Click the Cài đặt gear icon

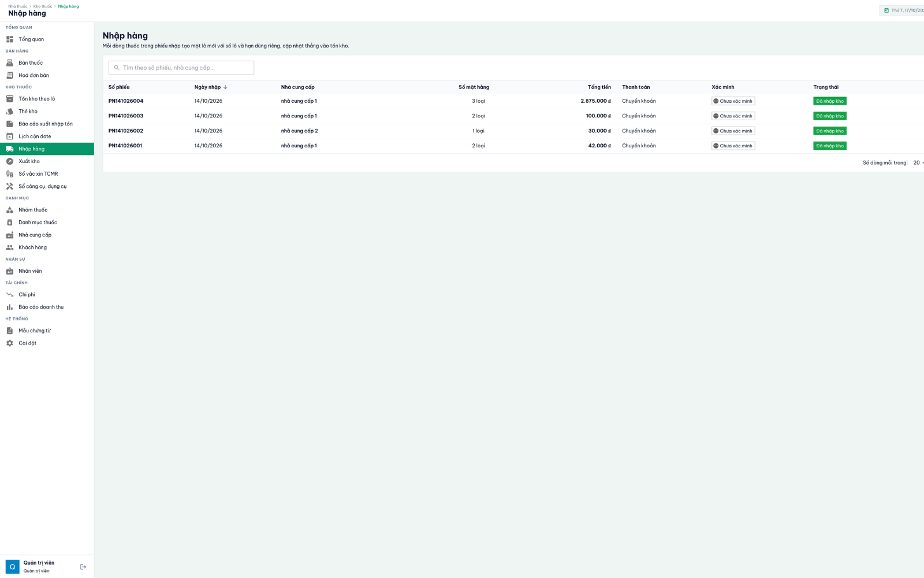coord(10,343)
